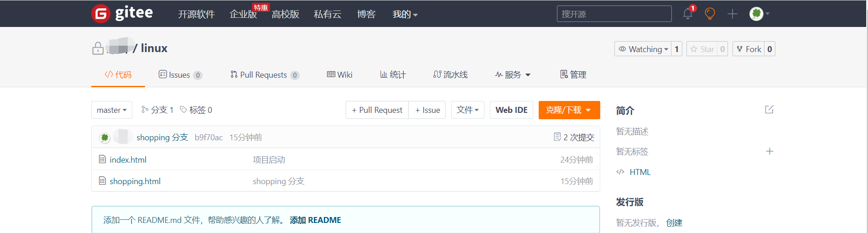Click the 项目启动 commit message
This screenshot has height=233, width=868.
click(269, 159)
